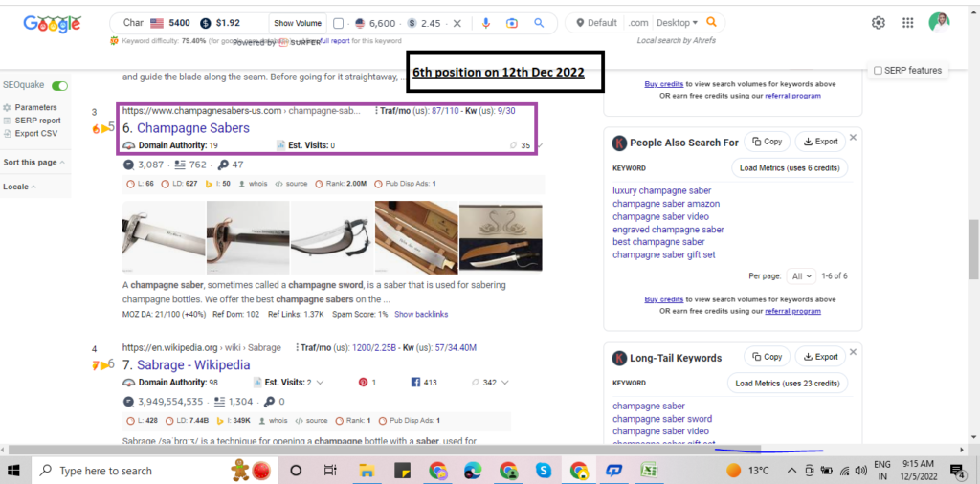
Task: Open the Google apps grid
Action: (908, 23)
